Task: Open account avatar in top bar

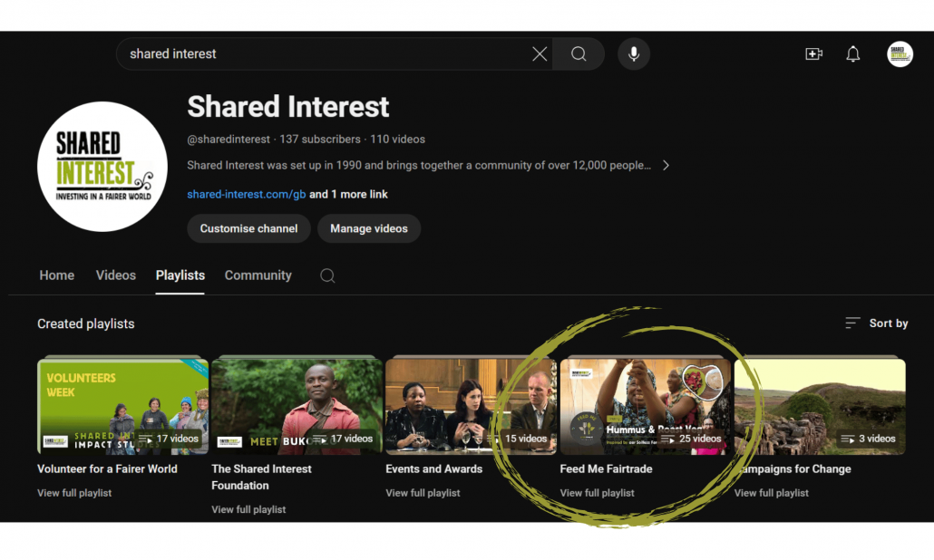Action: 900,54
